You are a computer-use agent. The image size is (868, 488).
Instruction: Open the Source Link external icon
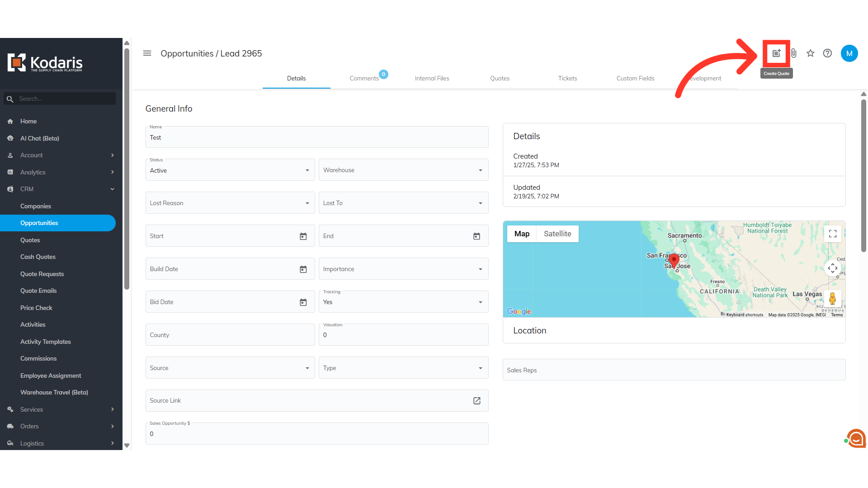coord(476,401)
